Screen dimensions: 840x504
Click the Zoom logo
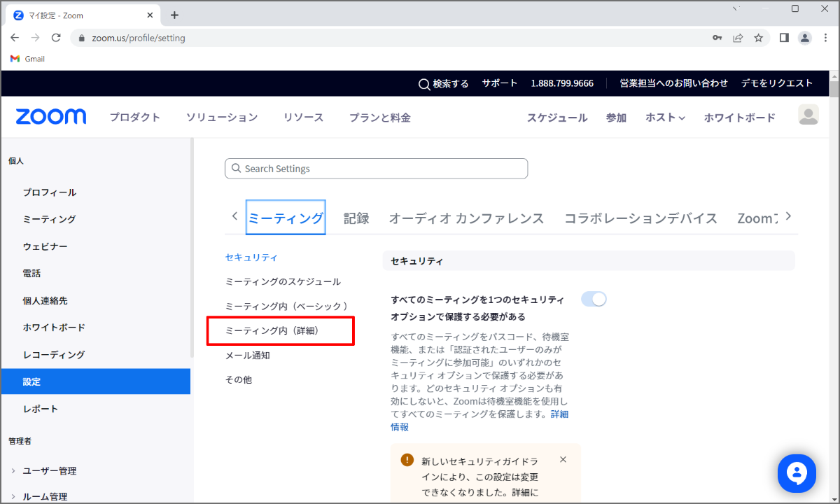pos(51,117)
